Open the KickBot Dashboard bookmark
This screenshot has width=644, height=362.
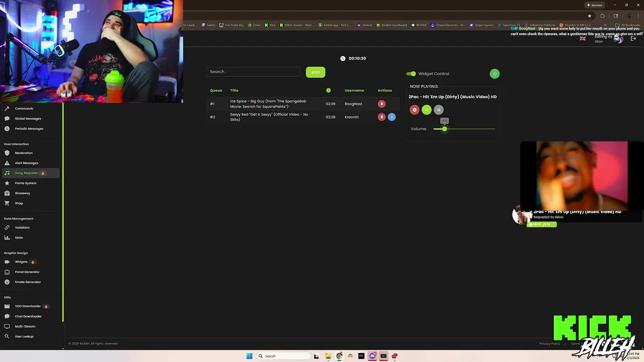point(391,25)
